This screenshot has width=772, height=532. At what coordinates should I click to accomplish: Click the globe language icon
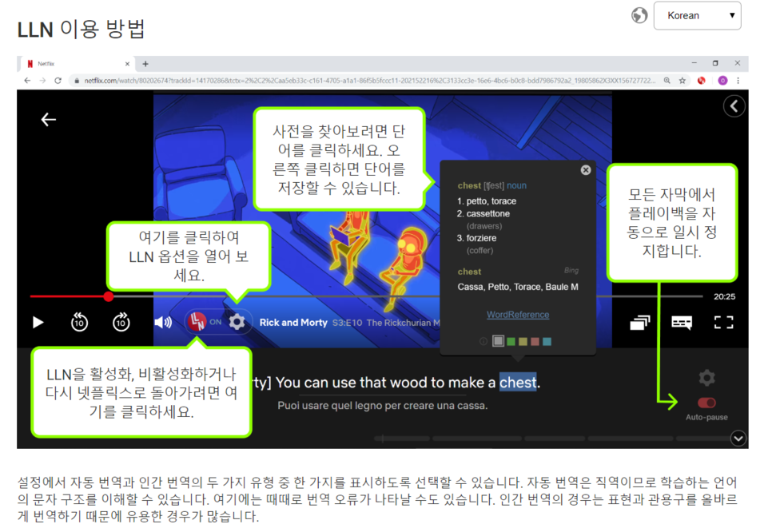(x=639, y=15)
